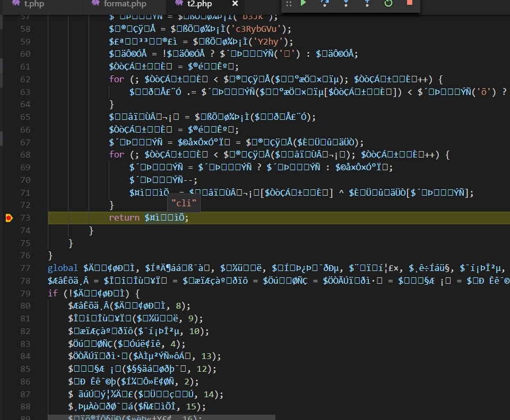Select the t2.php tab

pos(199,4)
